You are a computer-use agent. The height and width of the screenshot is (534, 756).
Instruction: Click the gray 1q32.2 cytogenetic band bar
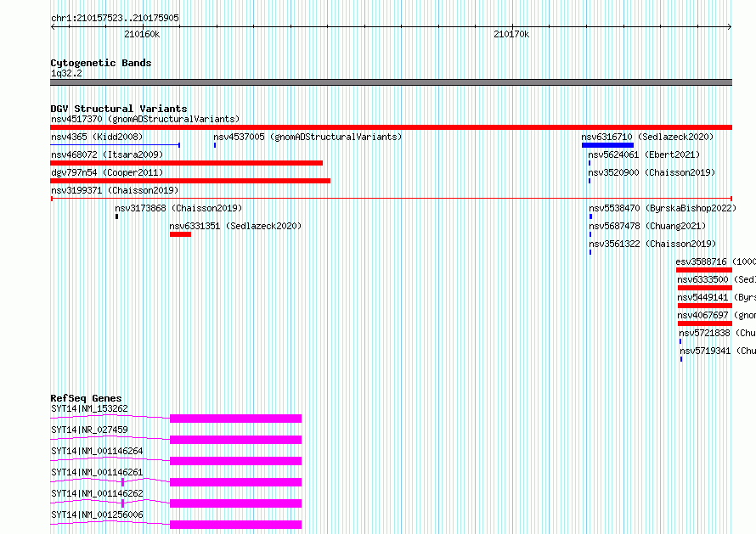click(x=391, y=82)
